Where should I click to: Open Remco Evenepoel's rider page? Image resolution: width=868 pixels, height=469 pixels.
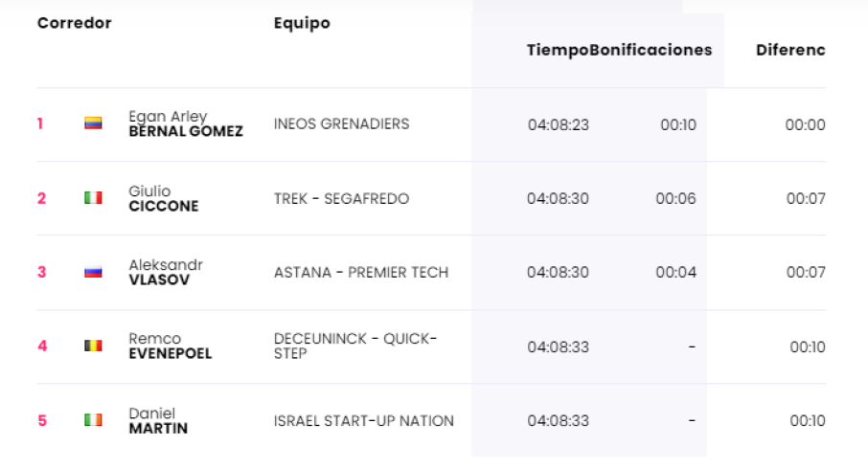coord(170,346)
